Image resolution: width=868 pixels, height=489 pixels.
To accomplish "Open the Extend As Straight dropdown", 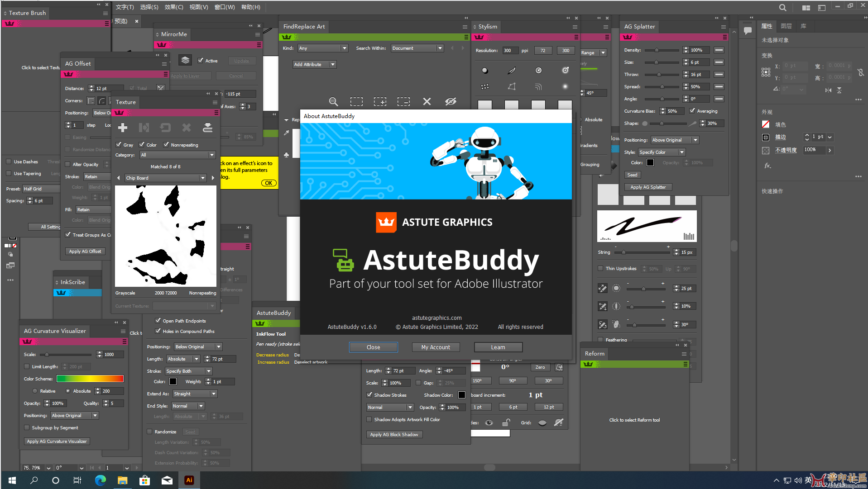I will 195,394.
